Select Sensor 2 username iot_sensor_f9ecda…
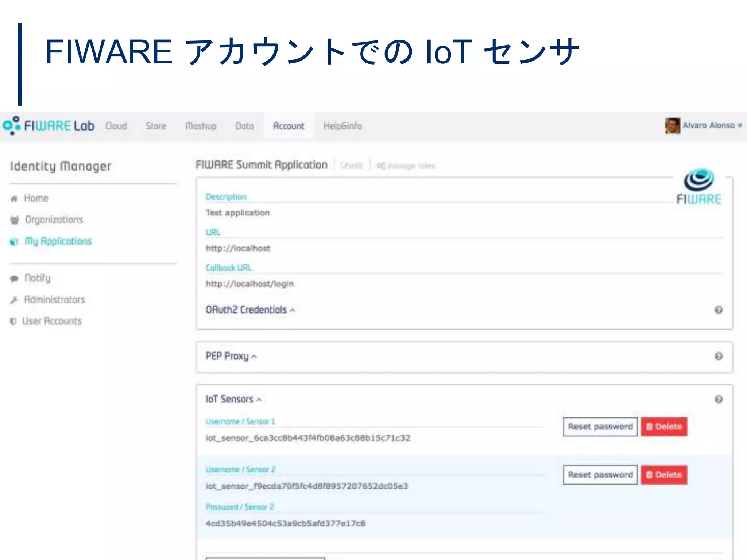Image resolution: width=747 pixels, height=560 pixels. point(307,486)
